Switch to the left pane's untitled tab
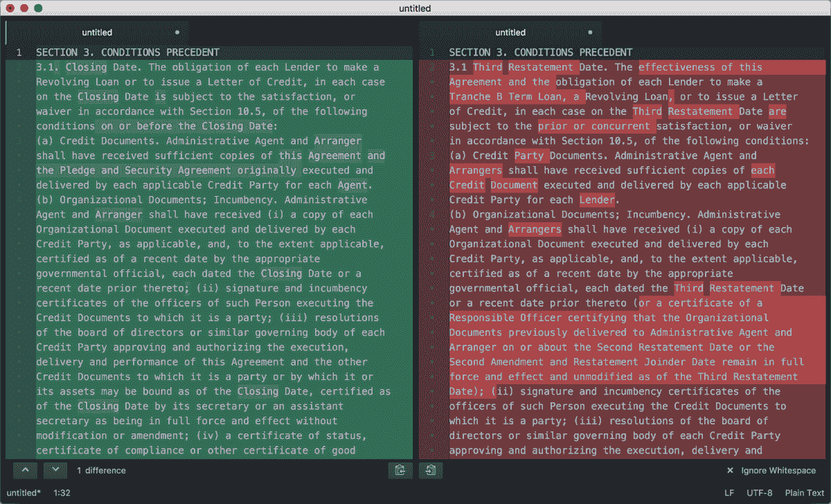Screen dimensions: 831x504 pyautogui.click(x=97, y=32)
